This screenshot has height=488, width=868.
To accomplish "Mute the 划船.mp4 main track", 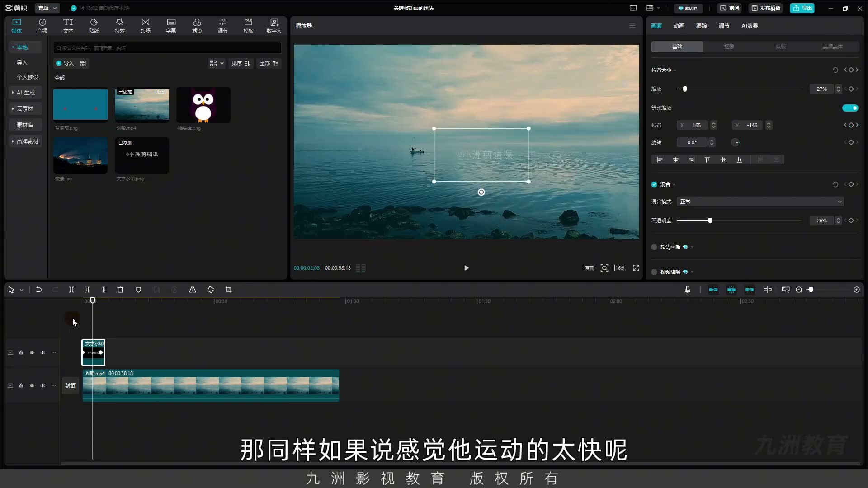I will 43,385.
